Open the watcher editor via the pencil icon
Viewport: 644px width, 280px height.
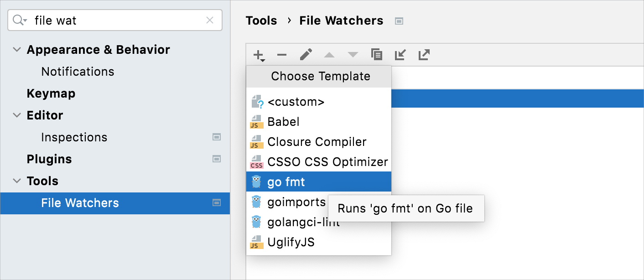[306, 54]
